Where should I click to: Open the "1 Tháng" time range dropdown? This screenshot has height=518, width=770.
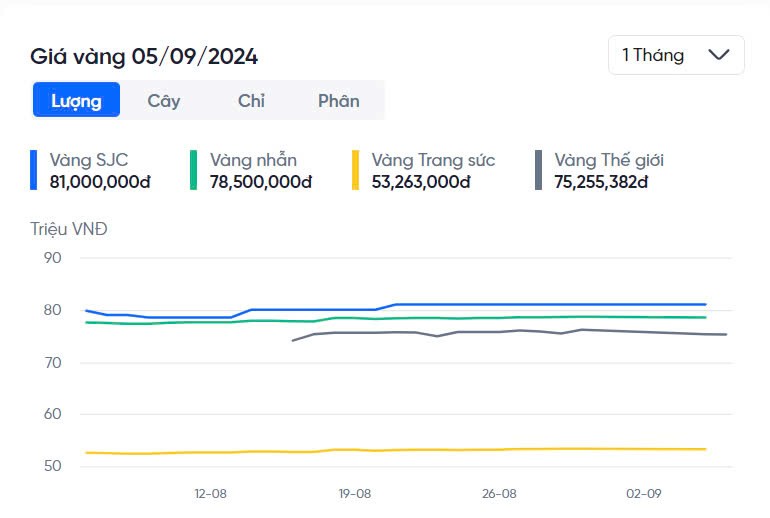point(675,55)
